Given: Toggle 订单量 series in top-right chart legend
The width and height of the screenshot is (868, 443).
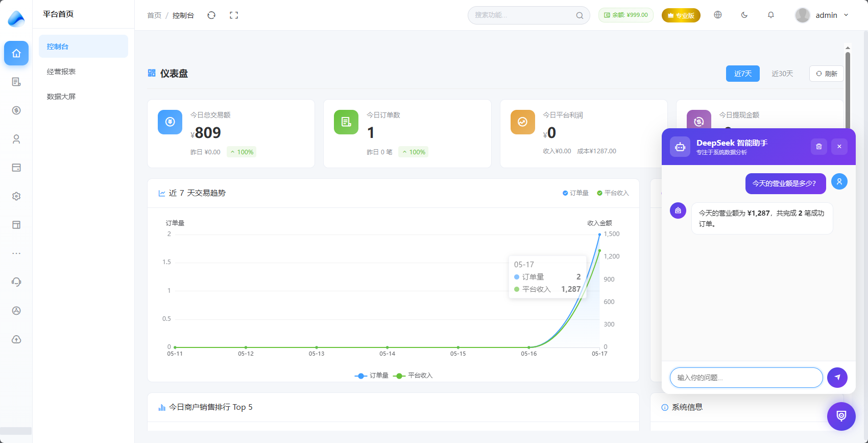Looking at the screenshot, I should 575,193.
